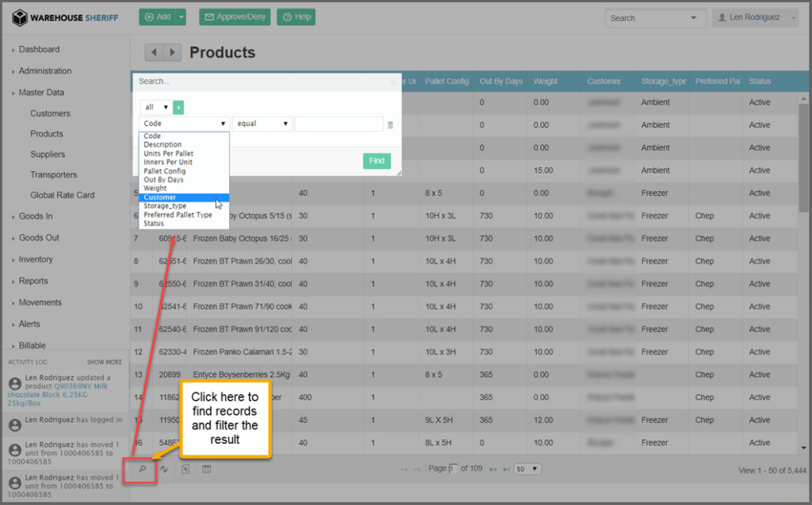Open the rows-per-page dropdown showing 50
The height and width of the screenshot is (505, 812).
pyautogui.click(x=527, y=469)
